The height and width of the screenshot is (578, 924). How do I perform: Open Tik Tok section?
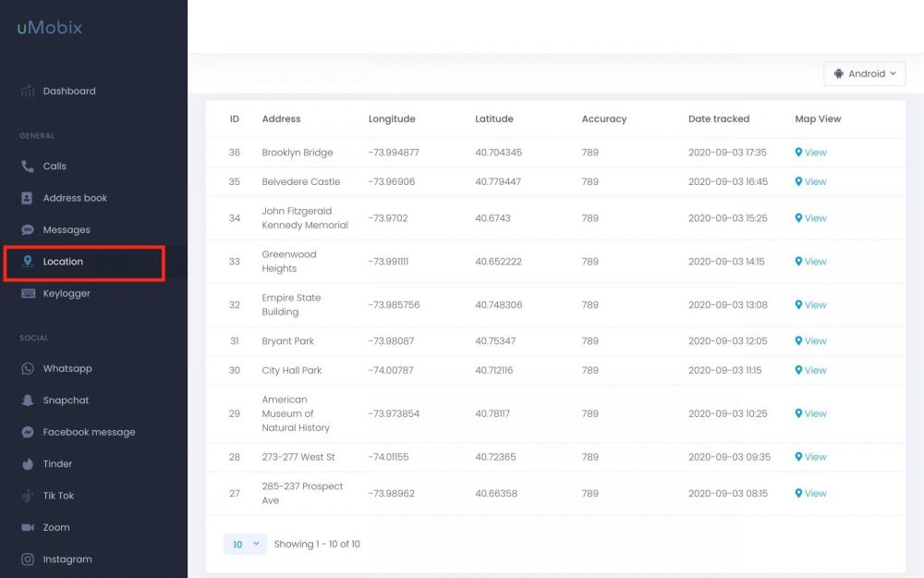click(x=58, y=496)
